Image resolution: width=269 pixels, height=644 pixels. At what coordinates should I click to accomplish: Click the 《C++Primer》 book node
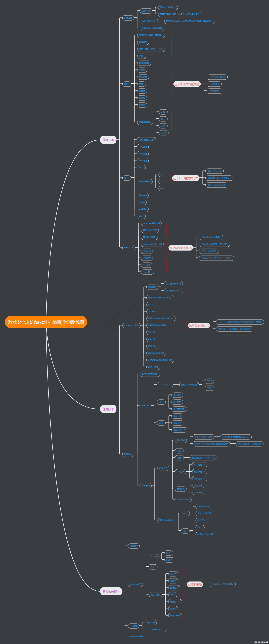214,171
